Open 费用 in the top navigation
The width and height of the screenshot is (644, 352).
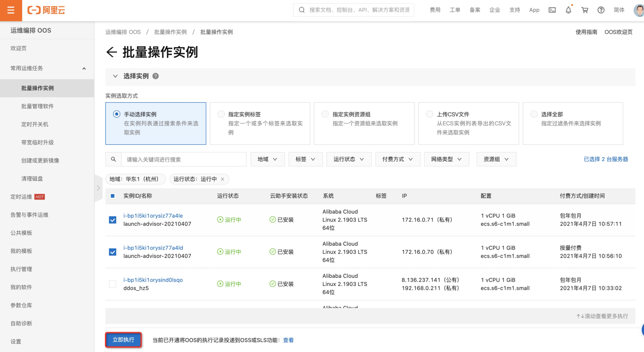point(435,10)
